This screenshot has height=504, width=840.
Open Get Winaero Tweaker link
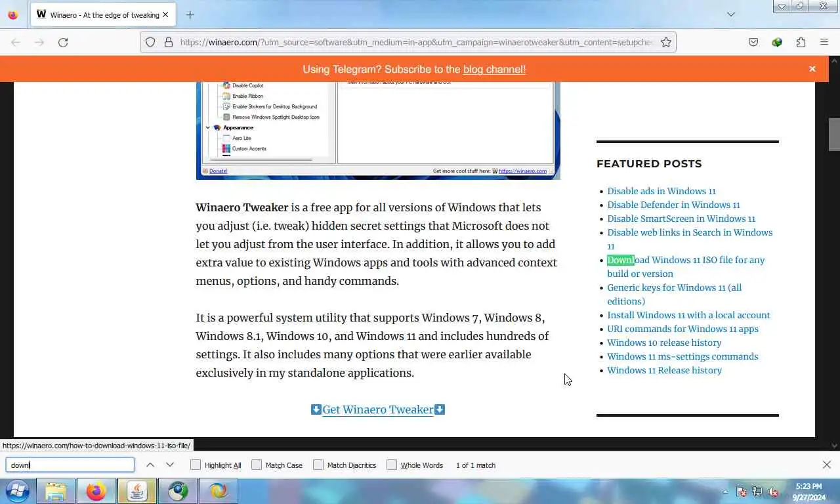378,409
